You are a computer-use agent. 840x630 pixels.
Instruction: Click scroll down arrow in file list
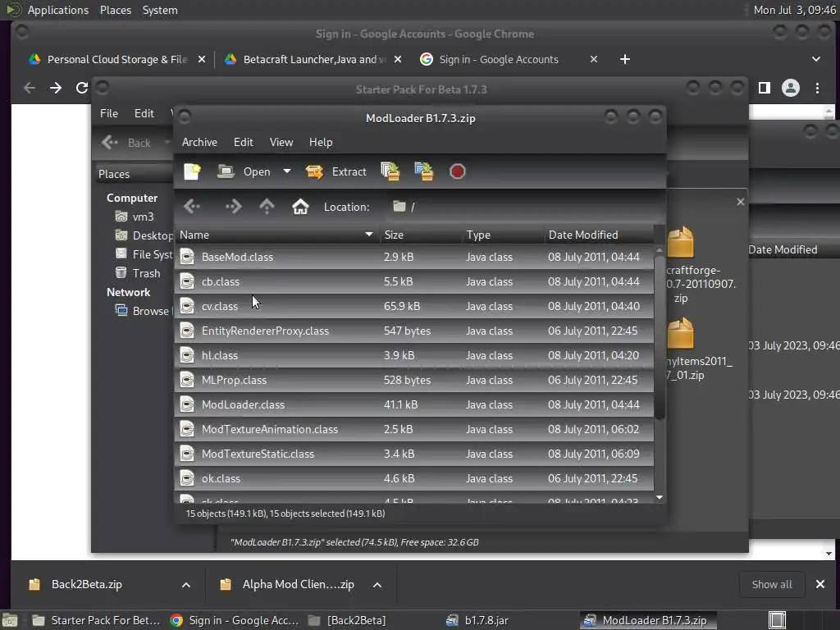(x=660, y=498)
